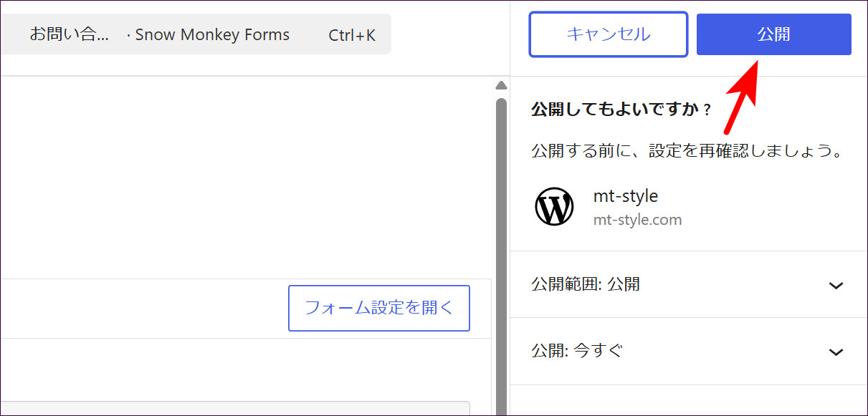Click the WordPress logo icon
The height and width of the screenshot is (416, 868).
click(x=554, y=207)
